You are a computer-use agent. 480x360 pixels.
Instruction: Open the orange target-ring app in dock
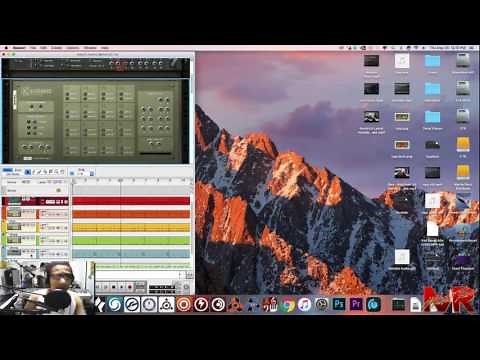[184, 304]
